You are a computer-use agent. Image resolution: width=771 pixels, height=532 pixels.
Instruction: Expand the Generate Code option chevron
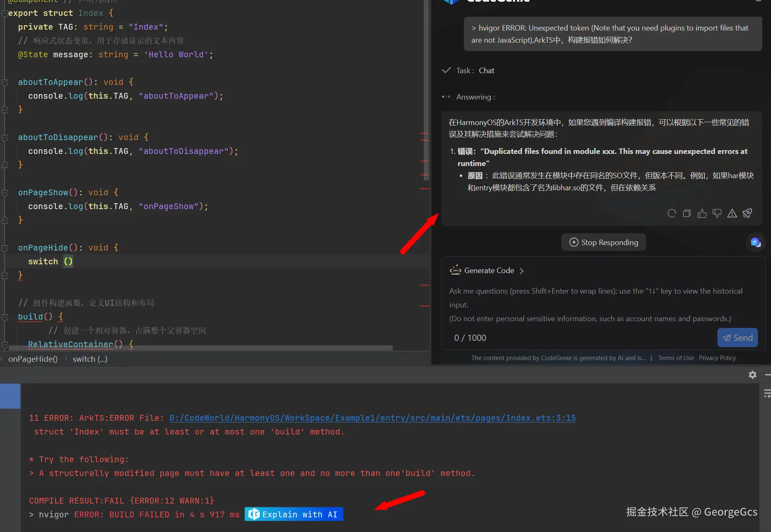tap(521, 271)
